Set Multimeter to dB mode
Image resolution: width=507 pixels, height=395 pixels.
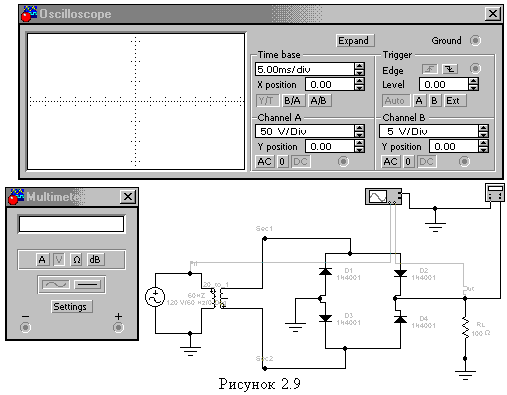coord(95,260)
